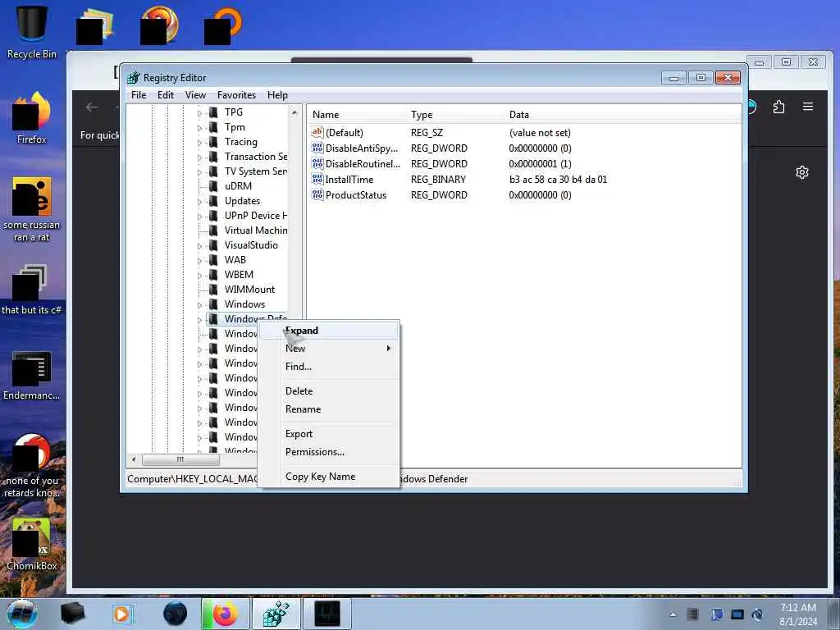This screenshot has width=840, height=630.
Task: Expand the Tpm registry key
Action: (200, 127)
